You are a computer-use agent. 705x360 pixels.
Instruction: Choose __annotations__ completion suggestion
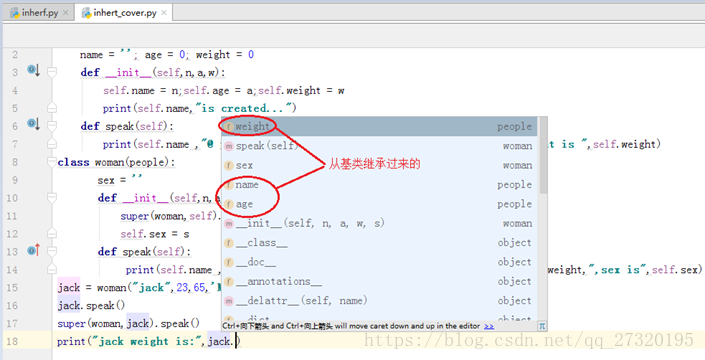coord(379,281)
